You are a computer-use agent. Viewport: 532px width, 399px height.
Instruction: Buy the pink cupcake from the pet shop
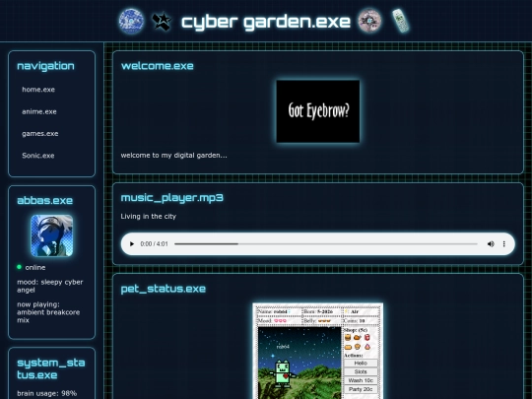click(x=367, y=347)
